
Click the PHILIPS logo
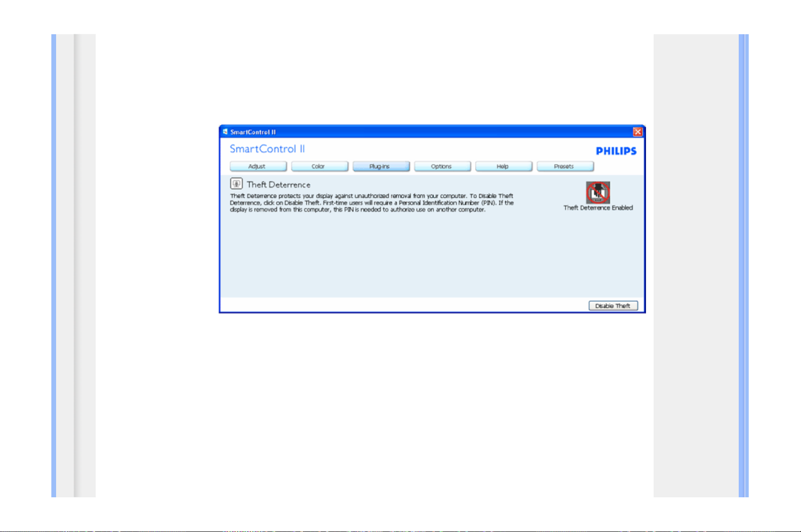[x=616, y=151]
